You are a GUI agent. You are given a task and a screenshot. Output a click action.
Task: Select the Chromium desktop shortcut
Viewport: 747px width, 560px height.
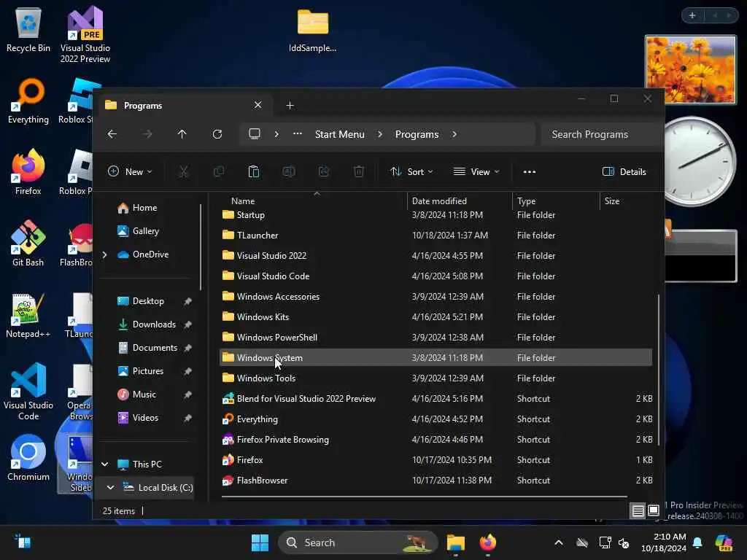pos(28,458)
